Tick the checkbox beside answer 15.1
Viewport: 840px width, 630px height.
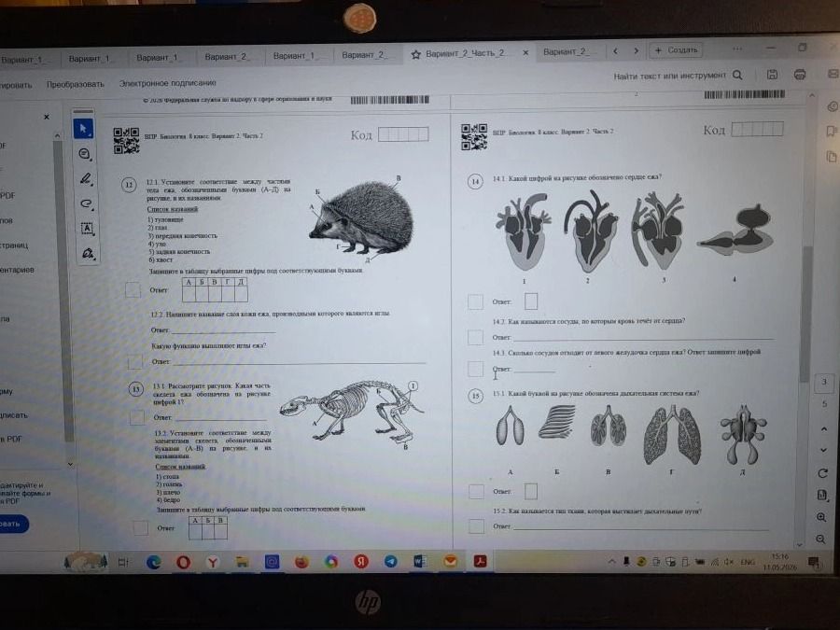[x=476, y=491]
